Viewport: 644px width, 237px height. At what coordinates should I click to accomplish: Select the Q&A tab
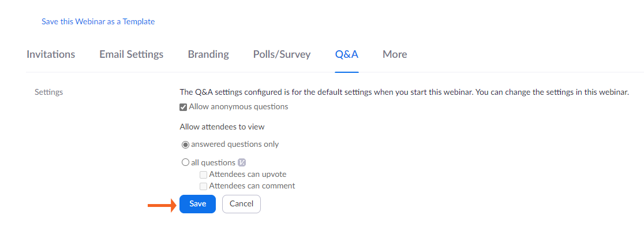click(x=347, y=54)
